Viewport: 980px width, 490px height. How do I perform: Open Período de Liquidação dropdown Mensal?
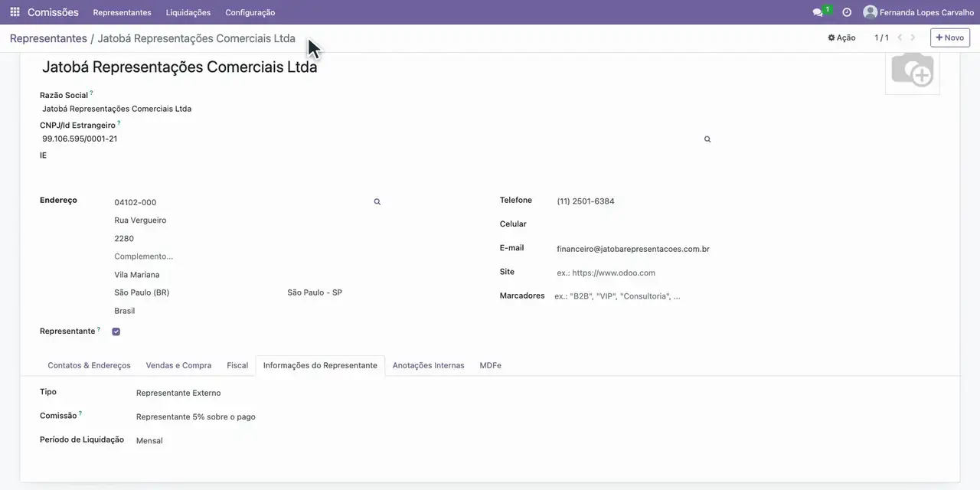pos(149,440)
